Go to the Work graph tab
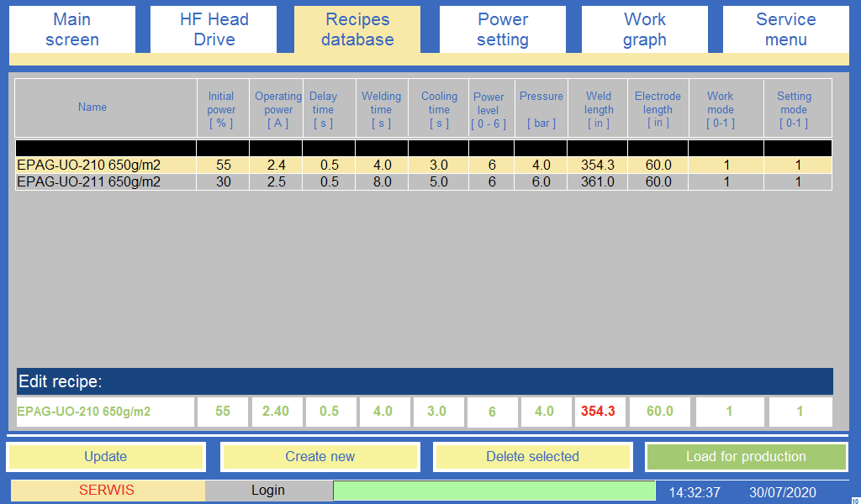 644,29
